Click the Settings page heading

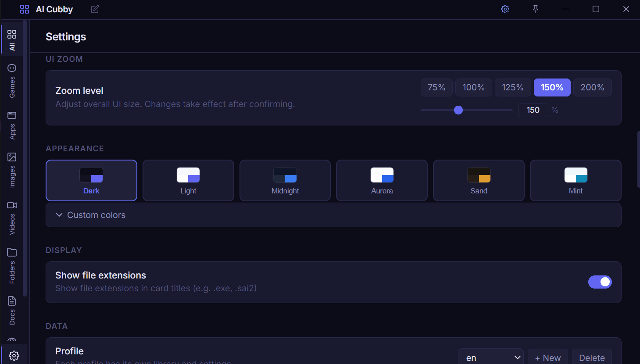66,37
